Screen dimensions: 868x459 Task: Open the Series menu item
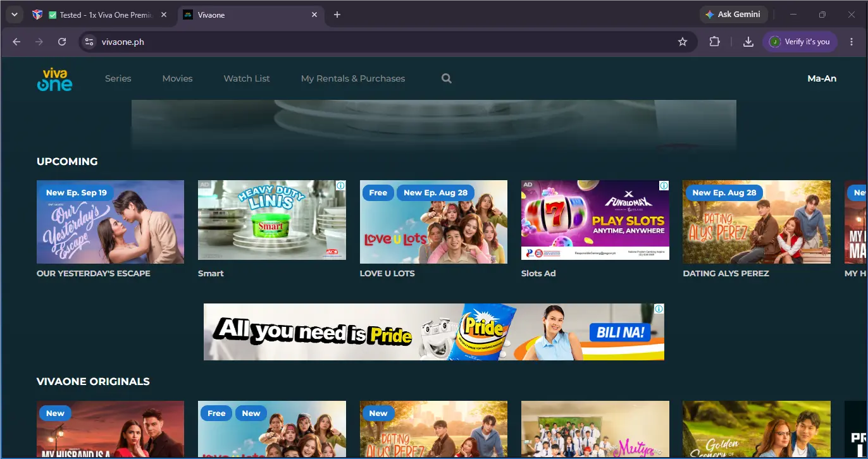click(118, 78)
